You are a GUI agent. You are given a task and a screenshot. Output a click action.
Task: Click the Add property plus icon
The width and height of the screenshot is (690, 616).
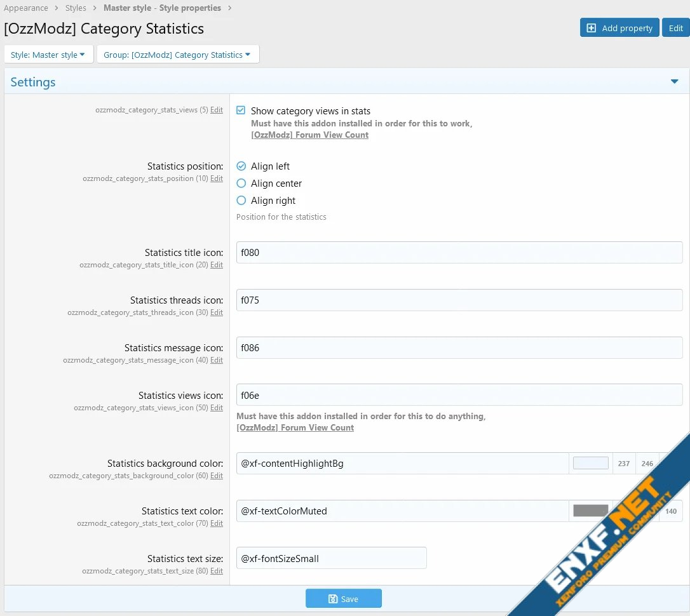pos(592,28)
